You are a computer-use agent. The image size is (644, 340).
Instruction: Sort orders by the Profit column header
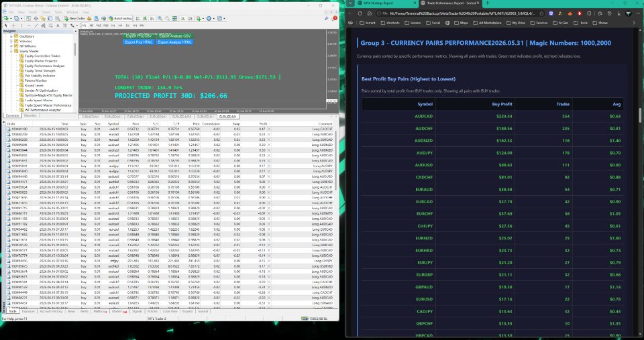tap(263, 123)
